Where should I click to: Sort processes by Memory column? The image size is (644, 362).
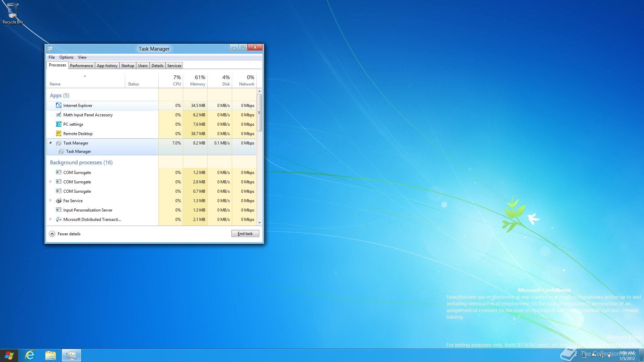[x=195, y=81]
